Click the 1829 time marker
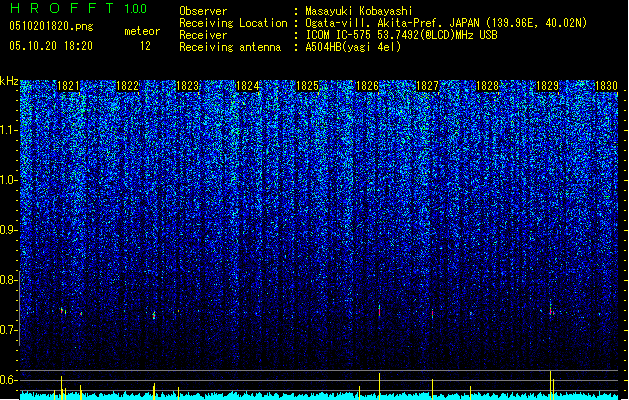 (547, 86)
